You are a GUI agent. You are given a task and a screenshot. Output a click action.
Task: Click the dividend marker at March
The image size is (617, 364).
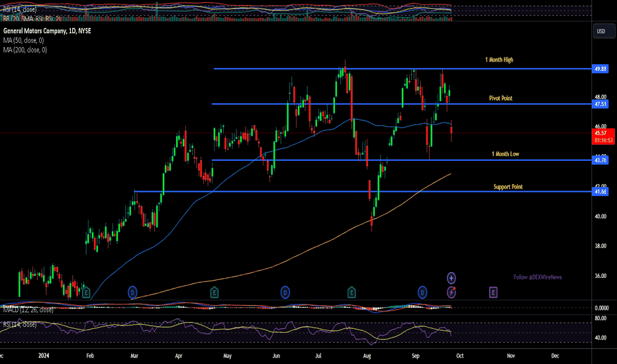[132, 293]
